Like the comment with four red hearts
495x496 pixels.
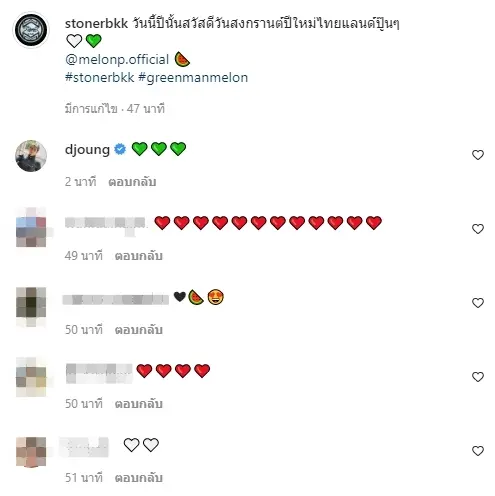478,377
